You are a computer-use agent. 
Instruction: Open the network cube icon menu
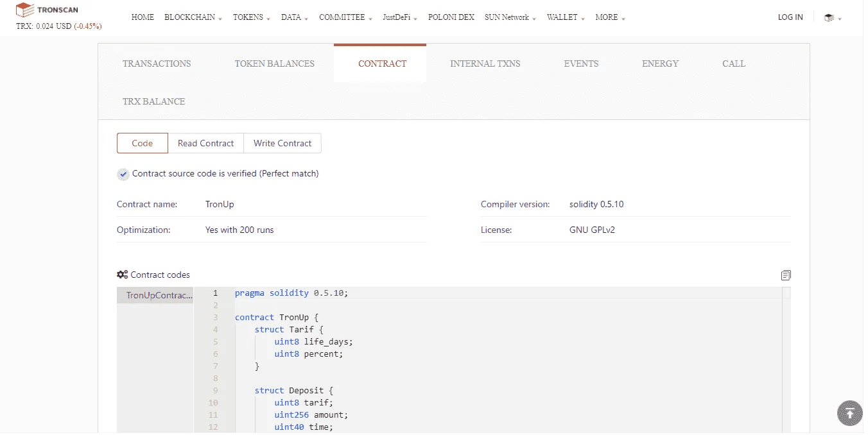833,18
